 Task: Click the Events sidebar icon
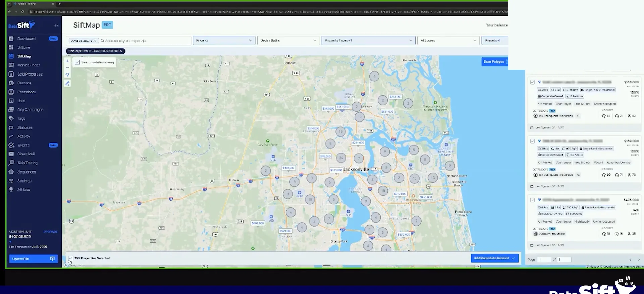pyautogui.click(x=11, y=145)
